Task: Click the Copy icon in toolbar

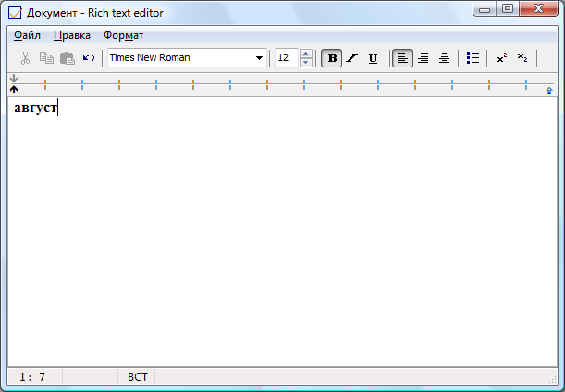Action: 46,58
